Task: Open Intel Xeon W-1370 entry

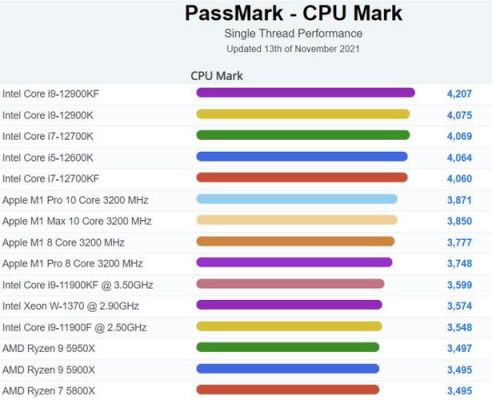Action: 70,306
